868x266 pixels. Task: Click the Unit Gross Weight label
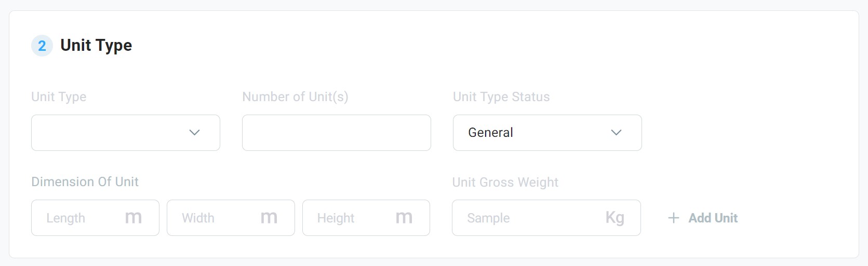point(505,183)
